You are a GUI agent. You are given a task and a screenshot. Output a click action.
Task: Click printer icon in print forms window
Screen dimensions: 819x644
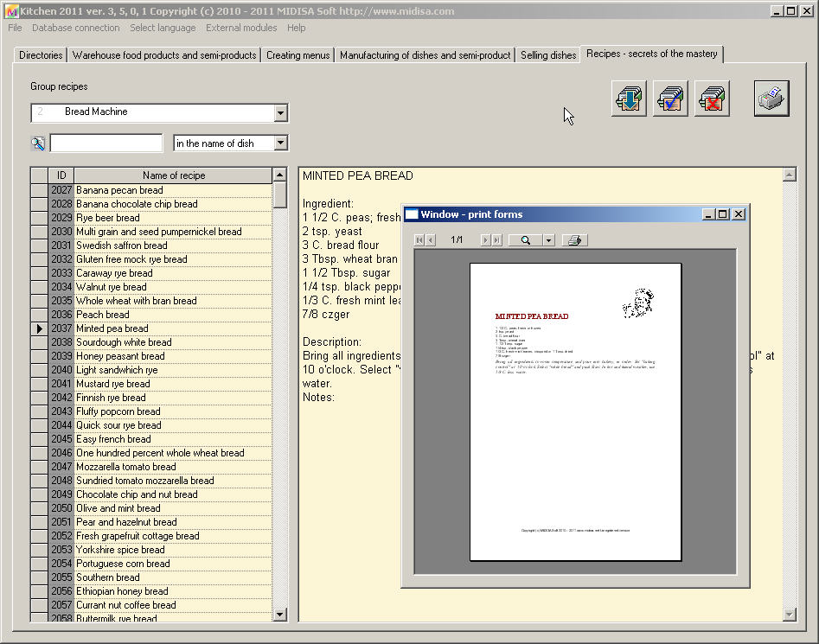click(x=574, y=240)
